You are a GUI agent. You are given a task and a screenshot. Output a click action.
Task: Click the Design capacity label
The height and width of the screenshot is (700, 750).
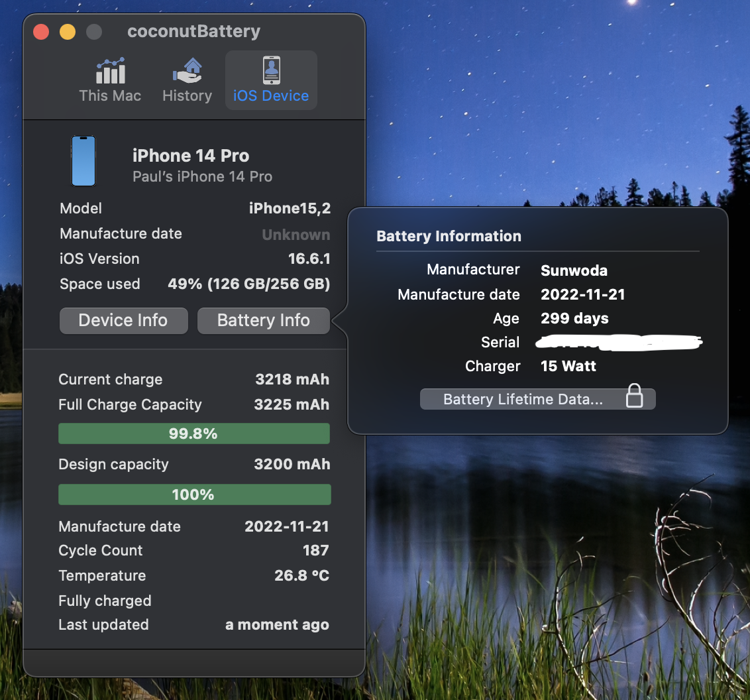(113, 465)
